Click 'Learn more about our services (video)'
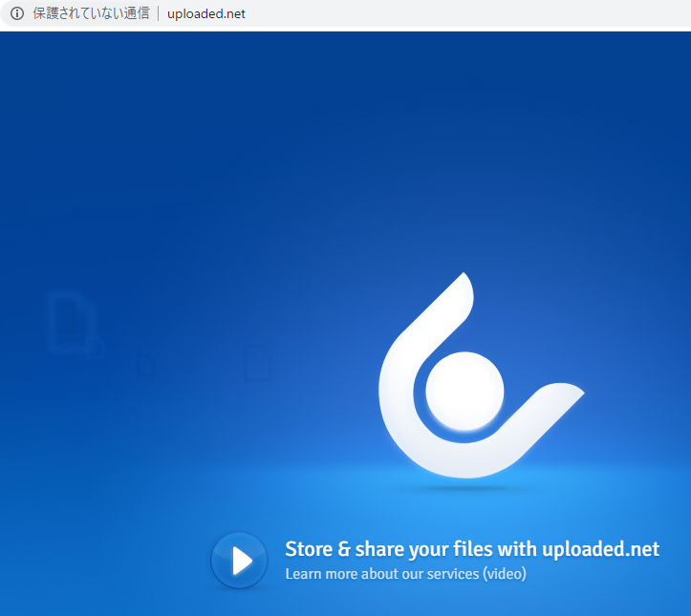The height and width of the screenshot is (616, 691). tap(405, 574)
